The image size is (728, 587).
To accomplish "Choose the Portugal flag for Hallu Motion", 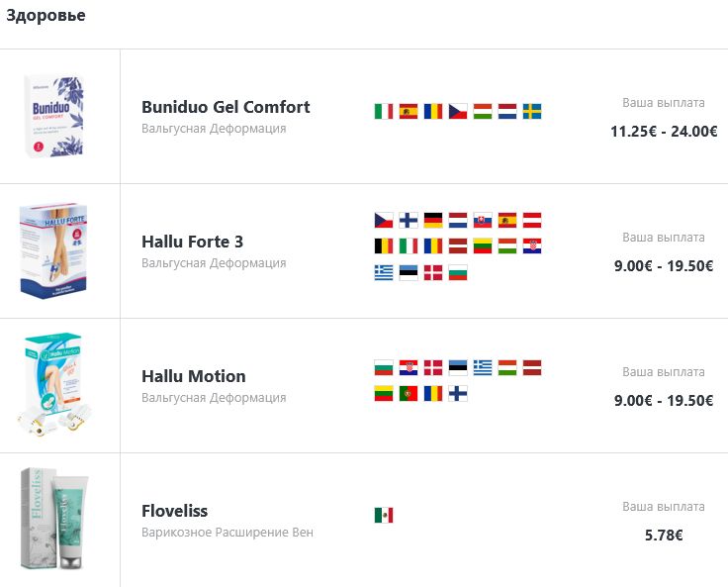I will [x=409, y=394].
